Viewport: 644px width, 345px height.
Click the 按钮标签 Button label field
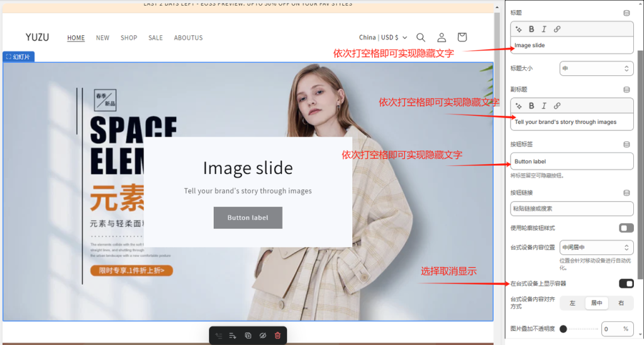coord(572,162)
